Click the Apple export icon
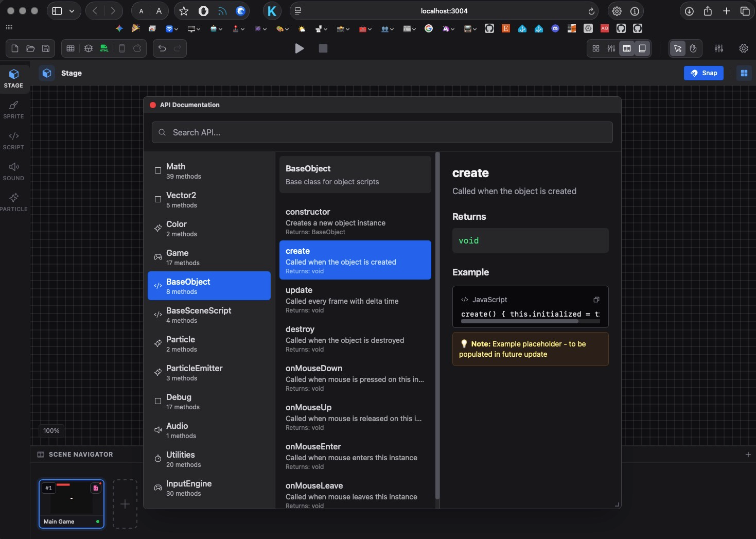 tap(137, 48)
